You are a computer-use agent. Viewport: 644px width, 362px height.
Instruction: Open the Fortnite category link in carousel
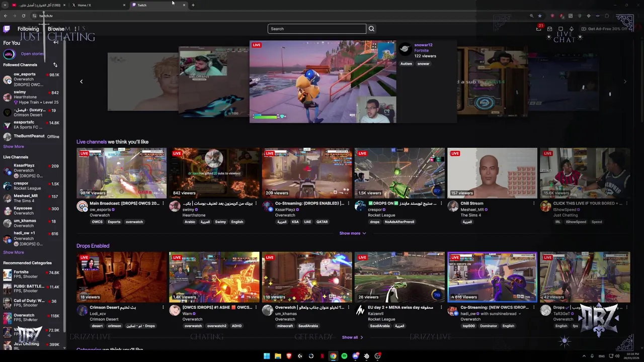point(421,50)
